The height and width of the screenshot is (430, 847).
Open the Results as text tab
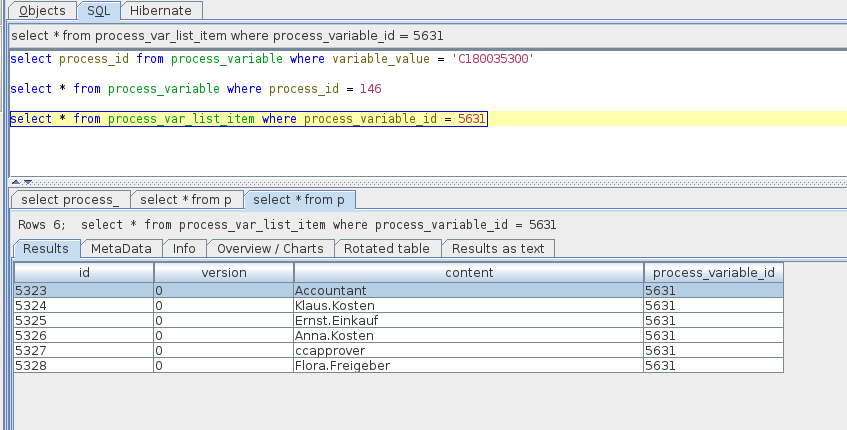tap(498, 248)
